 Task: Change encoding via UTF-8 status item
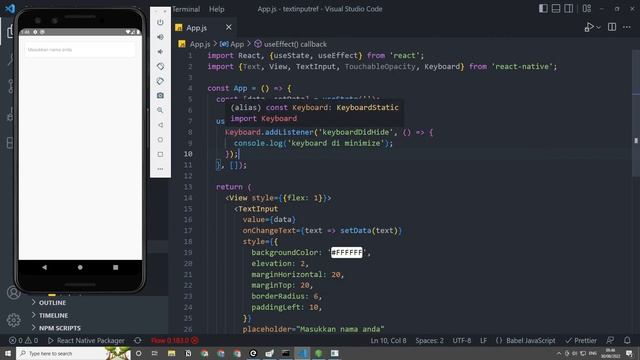[x=462, y=340]
